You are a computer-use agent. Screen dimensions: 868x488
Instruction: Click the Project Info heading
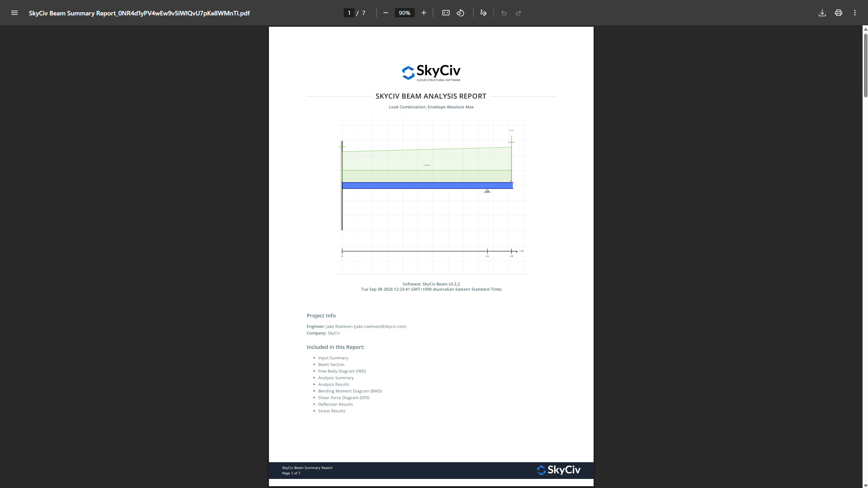pos(321,316)
